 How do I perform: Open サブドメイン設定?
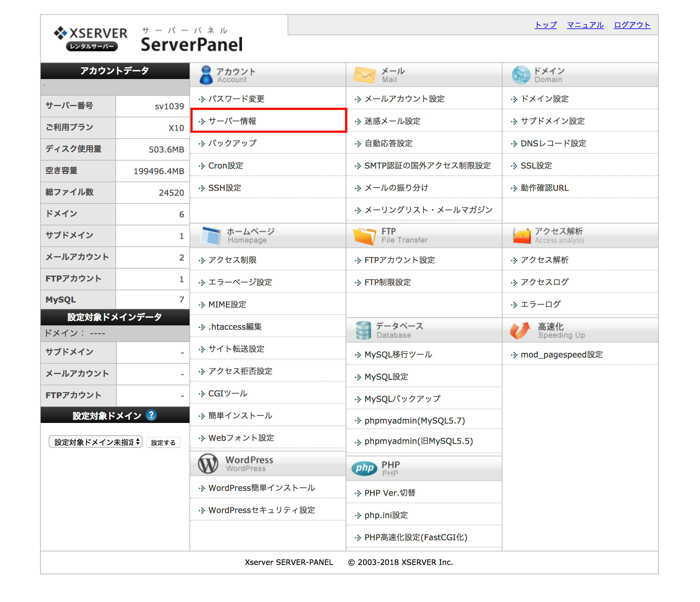553,121
